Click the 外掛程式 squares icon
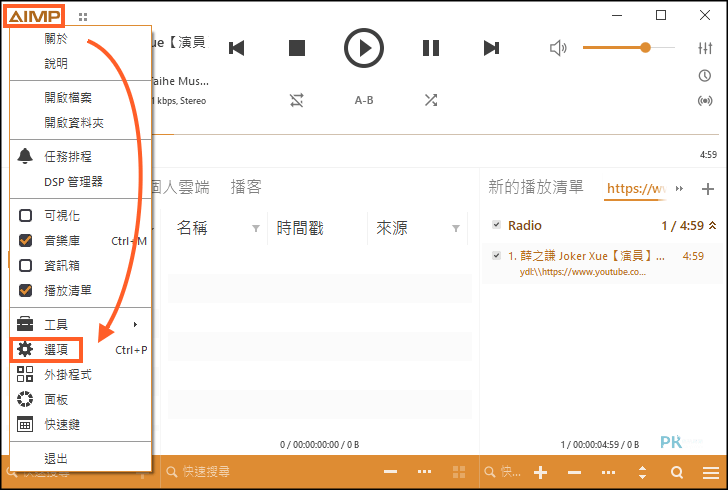 pyautogui.click(x=25, y=374)
